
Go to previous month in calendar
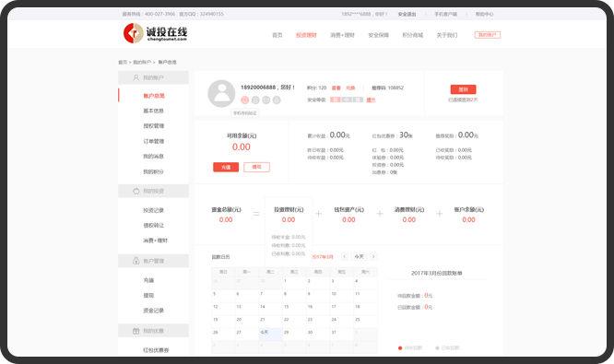(345, 256)
